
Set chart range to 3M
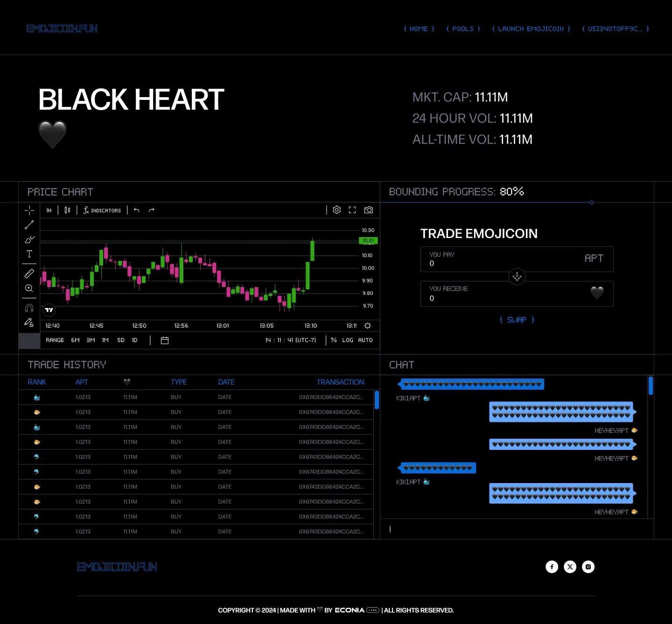click(x=91, y=340)
